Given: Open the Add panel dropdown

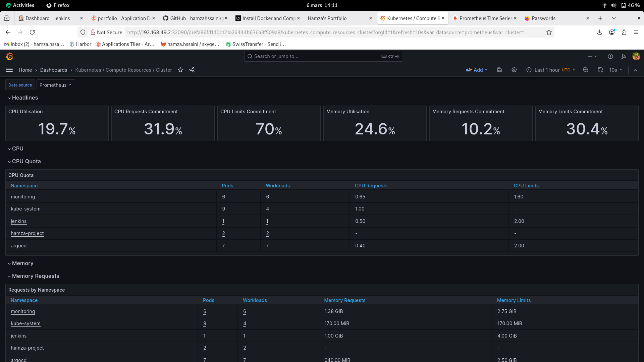Looking at the screenshot, I should (x=477, y=70).
